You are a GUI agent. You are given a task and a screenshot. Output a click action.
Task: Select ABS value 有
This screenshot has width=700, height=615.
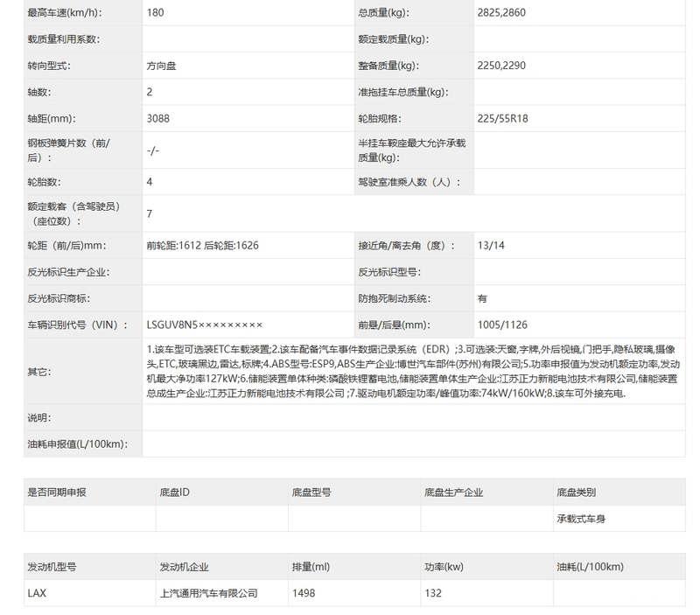point(482,298)
